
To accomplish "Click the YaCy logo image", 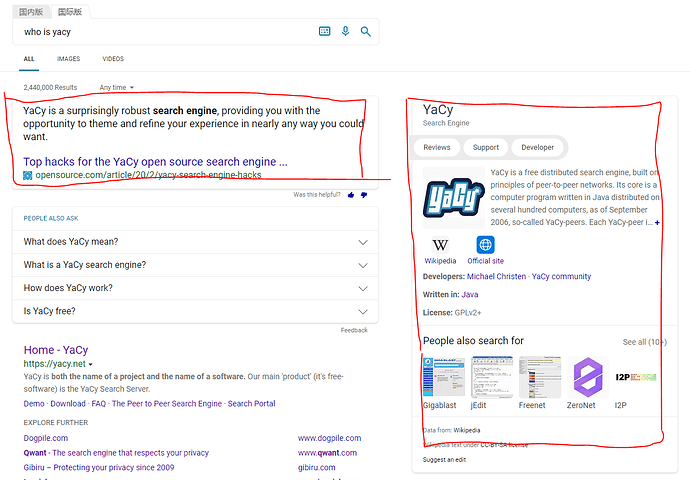I will [x=454, y=198].
